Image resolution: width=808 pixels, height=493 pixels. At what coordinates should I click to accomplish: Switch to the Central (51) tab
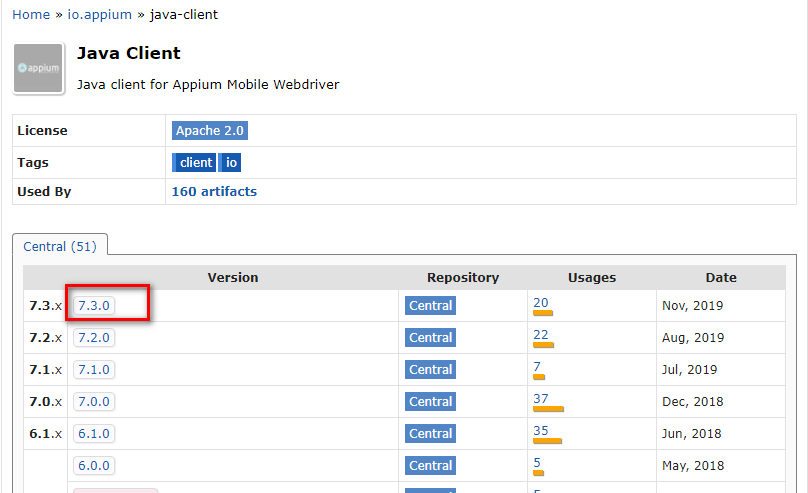click(59, 246)
